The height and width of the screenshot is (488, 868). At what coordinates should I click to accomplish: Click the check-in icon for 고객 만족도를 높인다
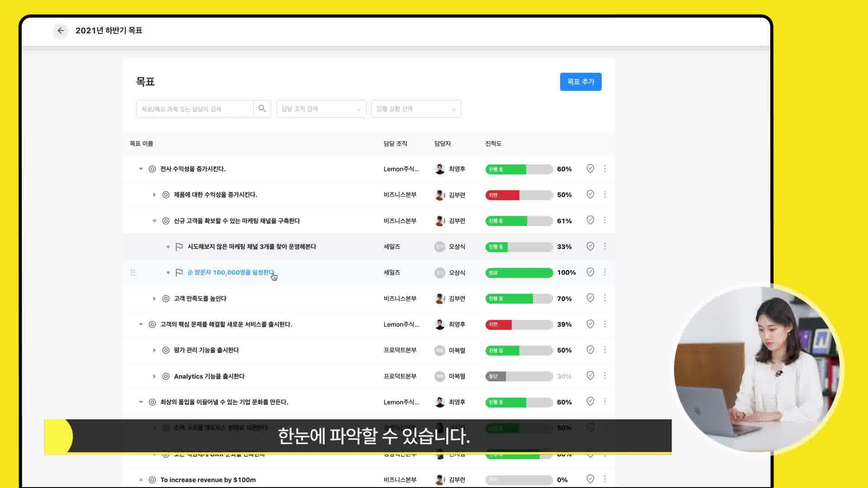(590, 298)
